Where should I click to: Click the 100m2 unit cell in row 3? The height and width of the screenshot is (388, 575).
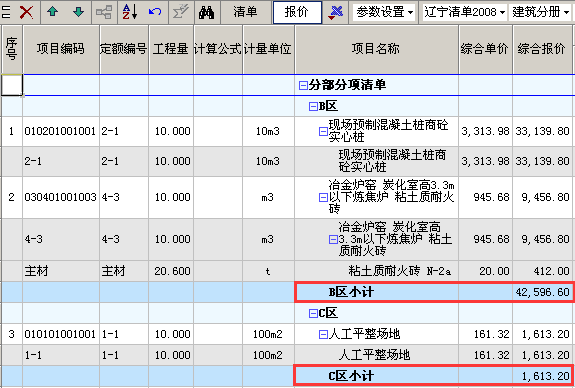[x=268, y=334]
